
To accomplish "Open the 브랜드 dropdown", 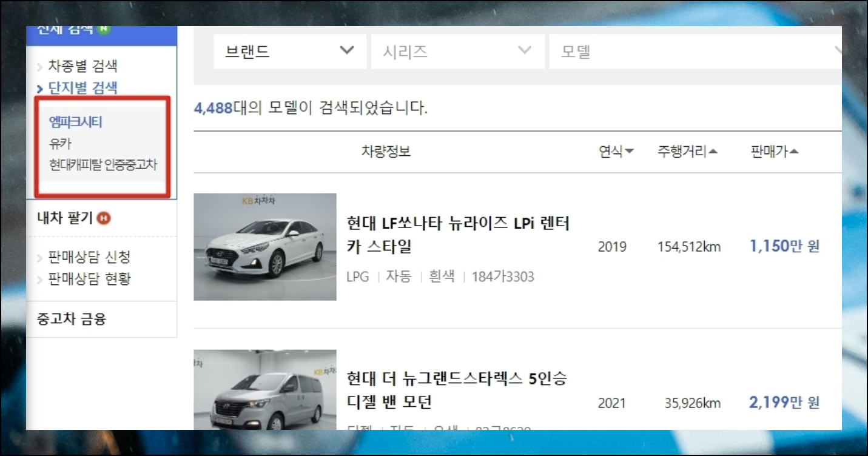I will point(290,52).
